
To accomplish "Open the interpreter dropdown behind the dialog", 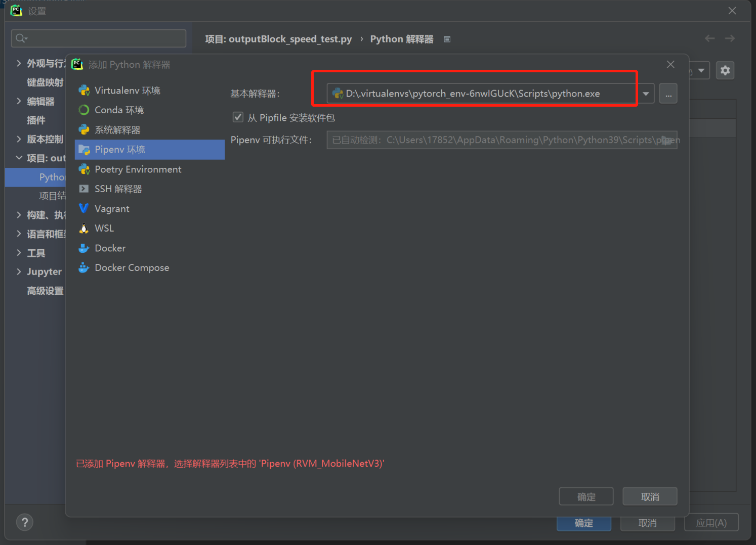I will (701, 70).
